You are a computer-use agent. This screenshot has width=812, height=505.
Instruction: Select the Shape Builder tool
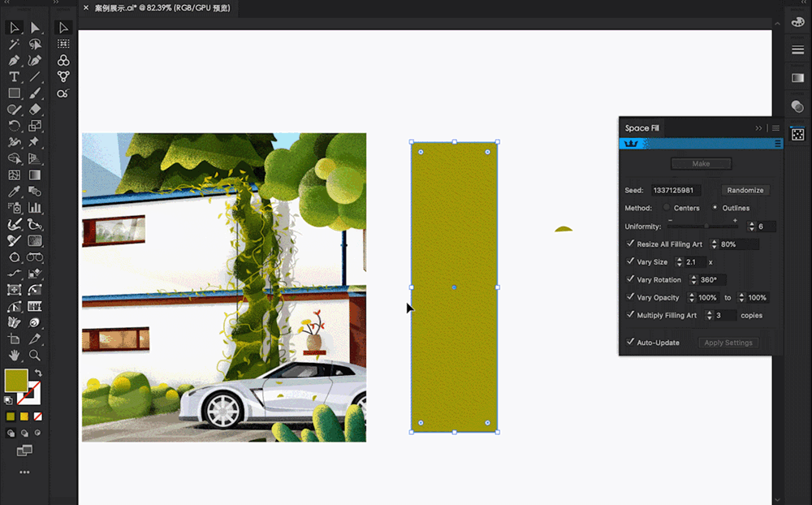[x=14, y=158]
